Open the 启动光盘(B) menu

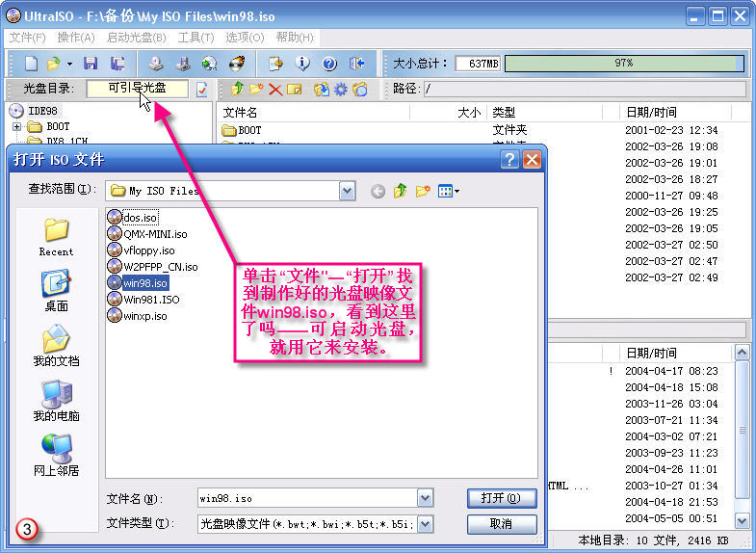pos(137,38)
